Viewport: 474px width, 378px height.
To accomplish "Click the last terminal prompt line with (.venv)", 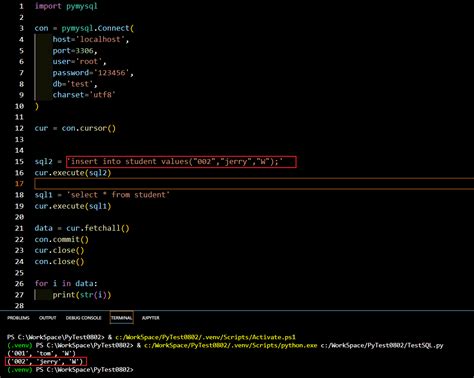I will pos(70,370).
